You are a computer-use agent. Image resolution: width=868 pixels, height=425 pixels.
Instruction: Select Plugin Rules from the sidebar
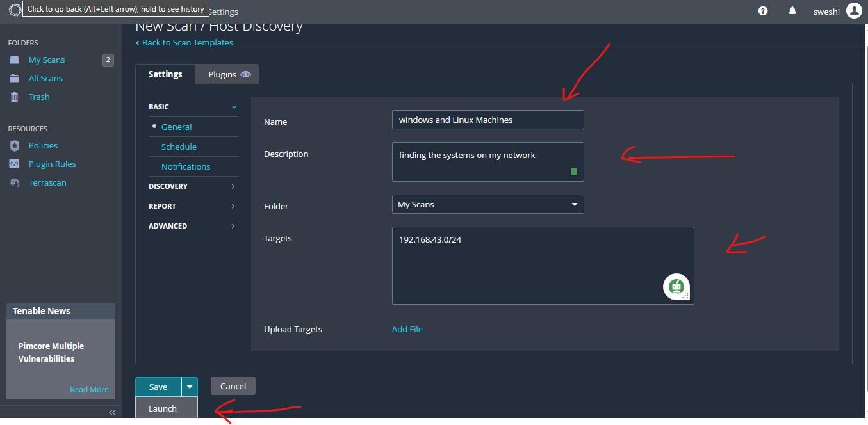tap(53, 164)
